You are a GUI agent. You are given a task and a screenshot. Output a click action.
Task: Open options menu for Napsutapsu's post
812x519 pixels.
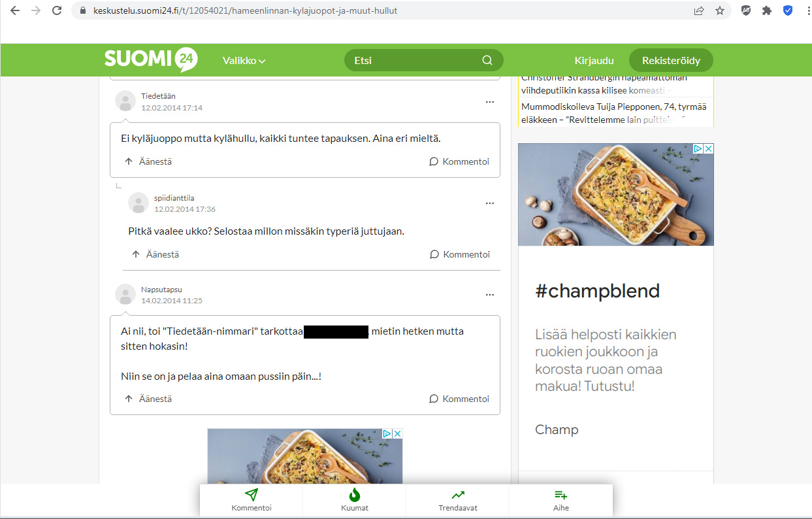pos(490,295)
